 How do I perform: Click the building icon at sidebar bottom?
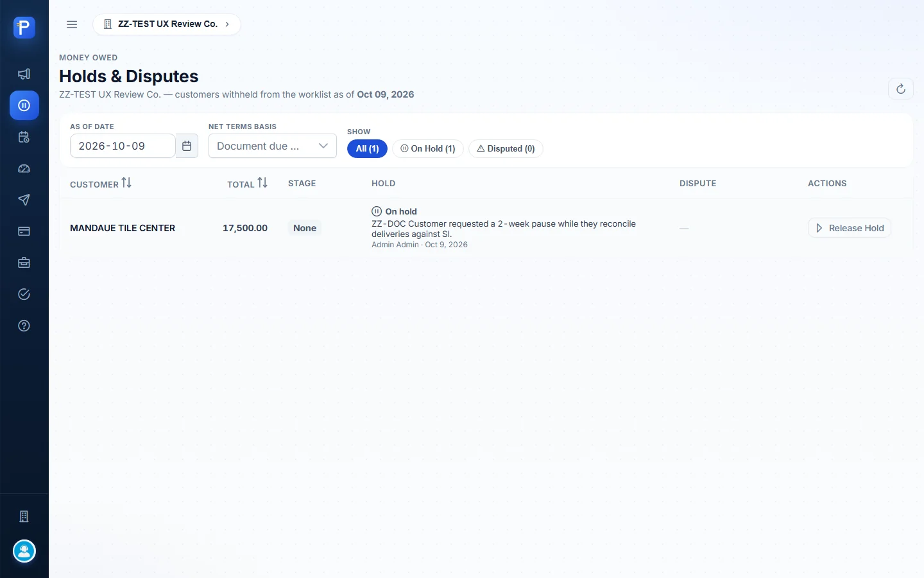pos(24,516)
